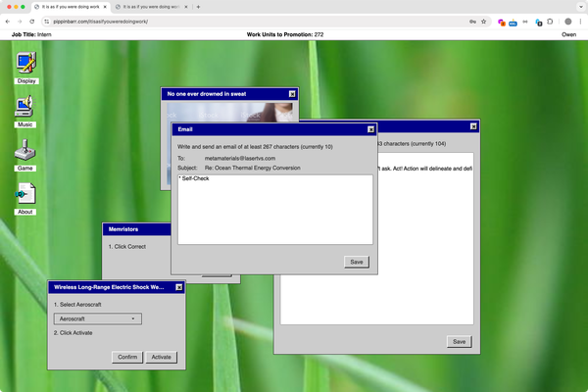Close the first browser tab

pyautogui.click(x=105, y=7)
